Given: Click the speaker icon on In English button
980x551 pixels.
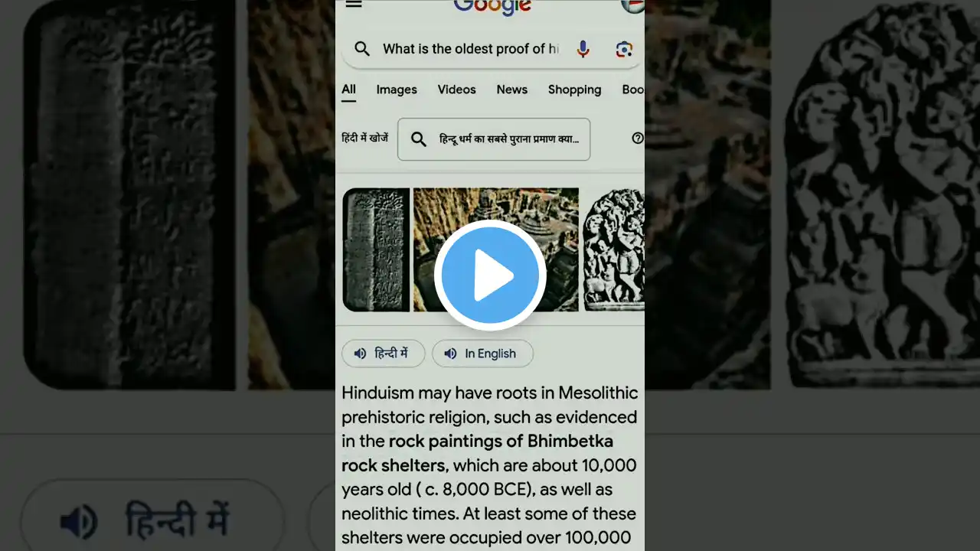Looking at the screenshot, I should pyautogui.click(x=450, y=354).
